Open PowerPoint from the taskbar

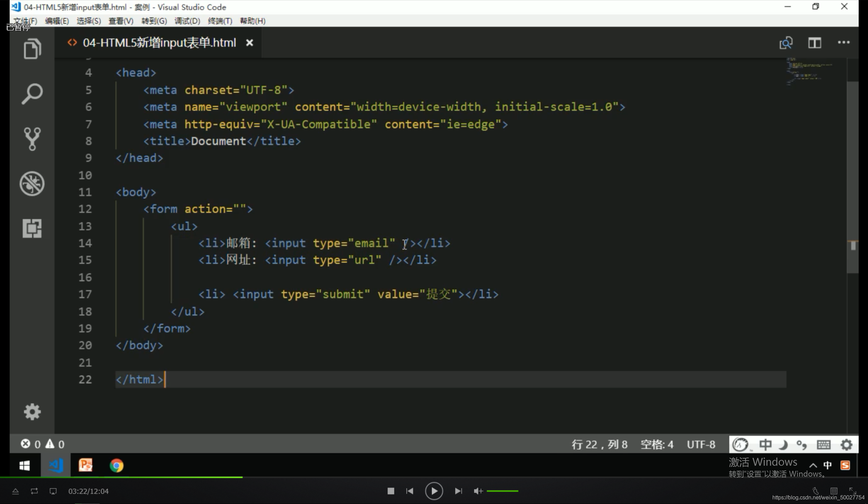coord(85,465)
